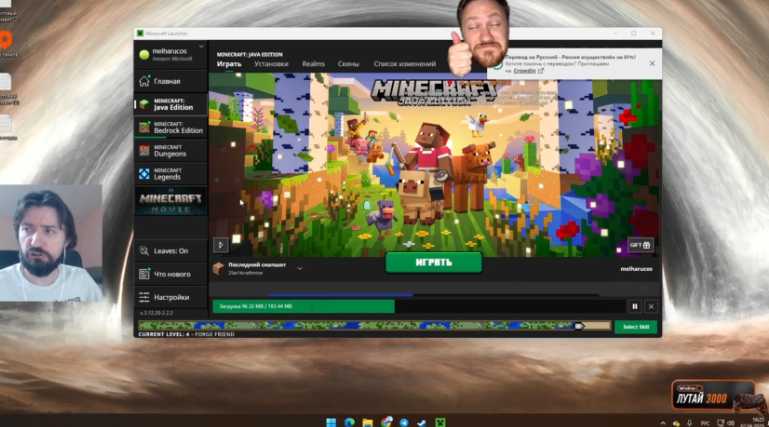Screen dimensions: 769x427
Task: Open Minecraft Legends from sidebar
Action: click(x=170, y=174)
